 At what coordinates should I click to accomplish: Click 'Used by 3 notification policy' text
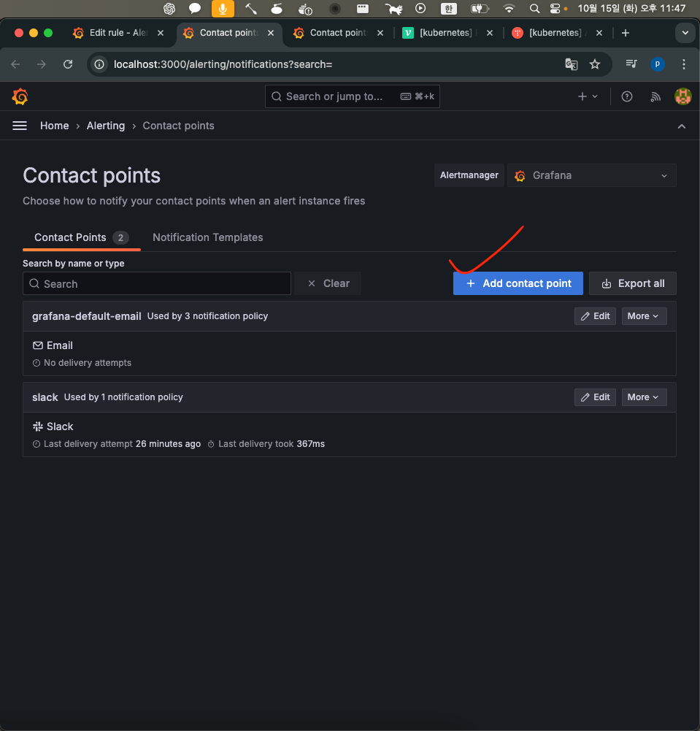click(207, 316)
